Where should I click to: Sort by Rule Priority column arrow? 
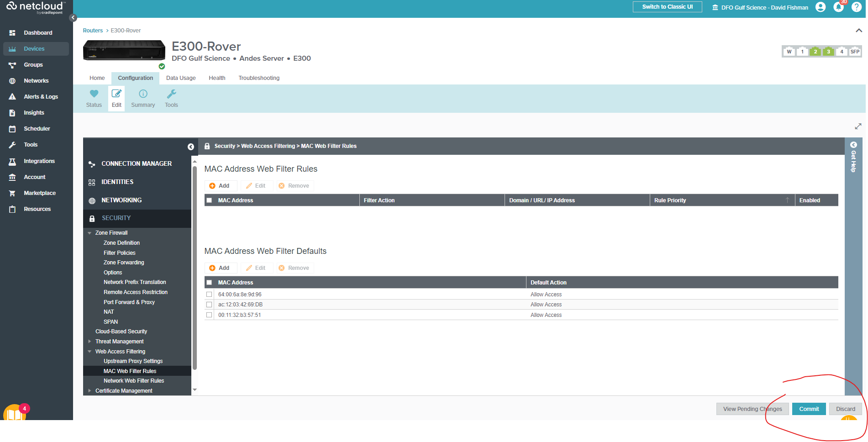pos(787,200)
